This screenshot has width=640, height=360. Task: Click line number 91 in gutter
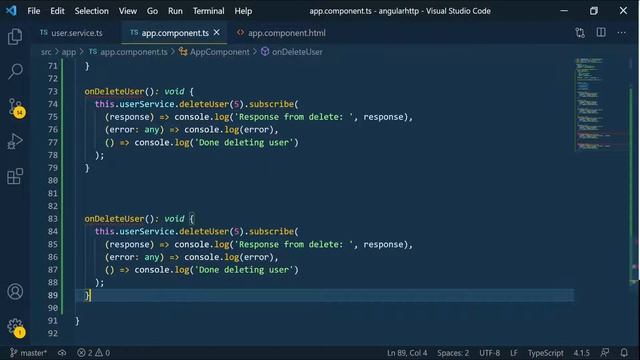click(x=53, y=321)
